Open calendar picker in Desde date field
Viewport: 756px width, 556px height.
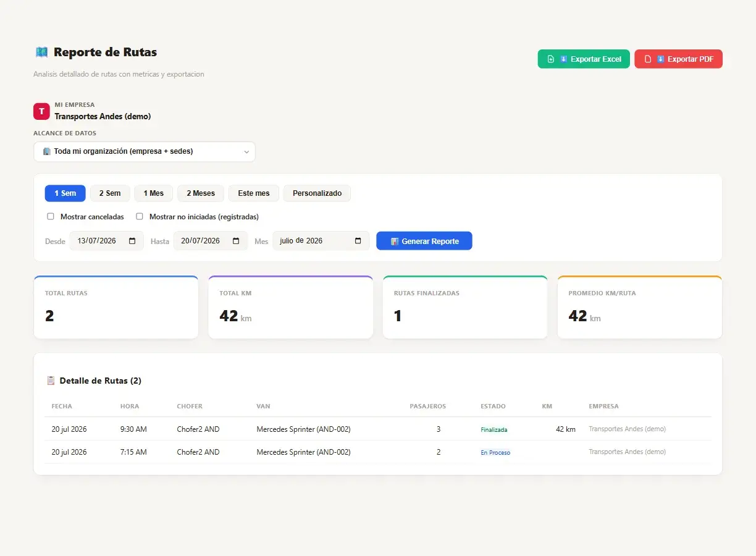[x=132, y=241]
